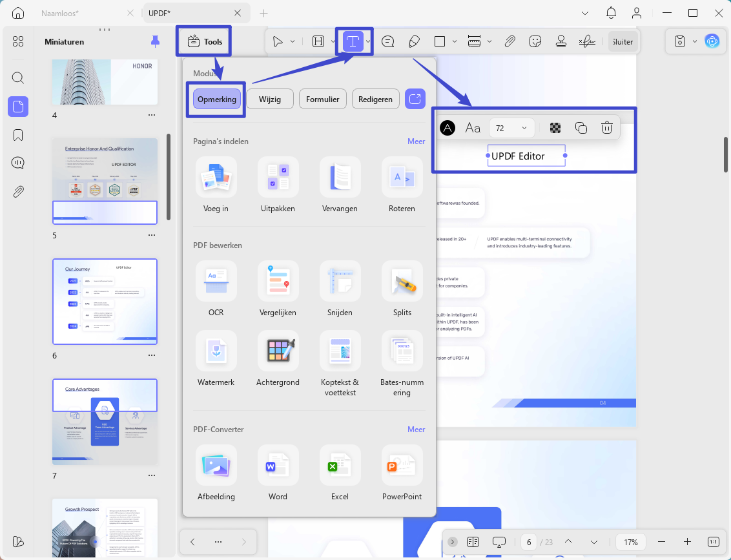The width and height of the screenshot is (731, 560).
Task: Expand save options dropdown arrow
Action: pos(695,41)
